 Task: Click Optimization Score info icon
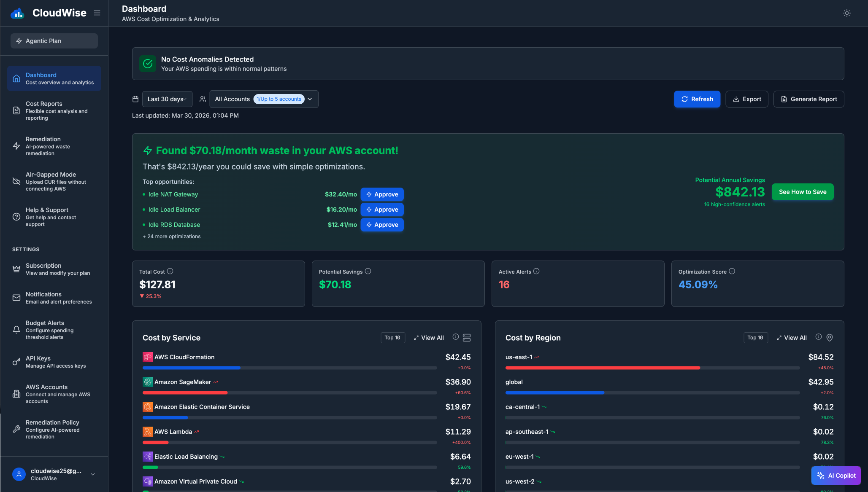732,272
